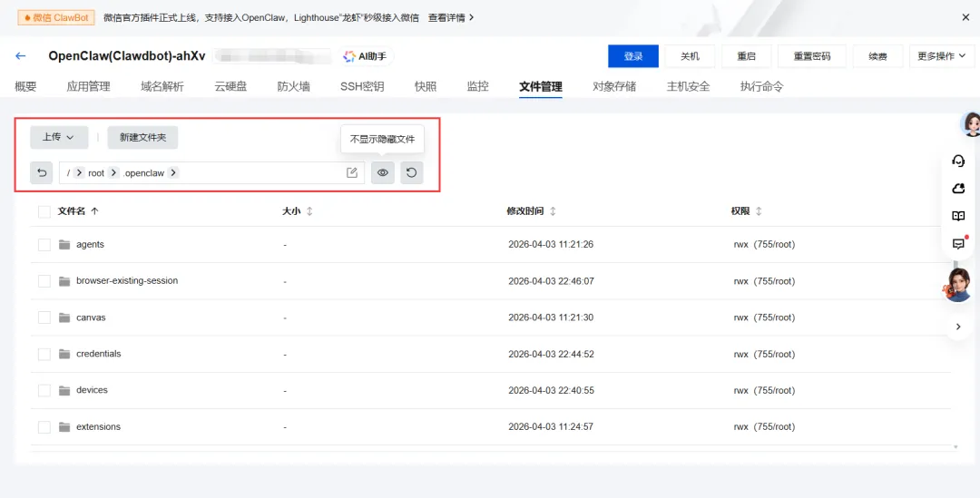This screenshot has width=980, height=498.
Task: Select the 文件管理 tab
Action: point(541,86)
